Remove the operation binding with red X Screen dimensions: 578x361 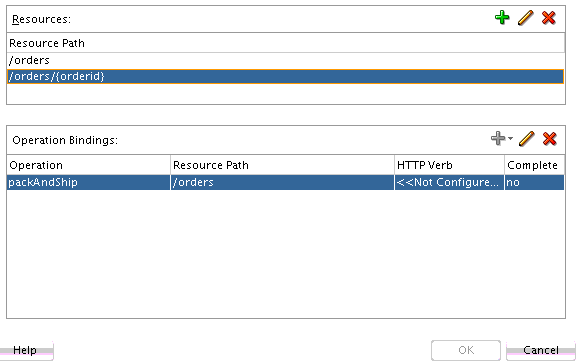point(549,139)
